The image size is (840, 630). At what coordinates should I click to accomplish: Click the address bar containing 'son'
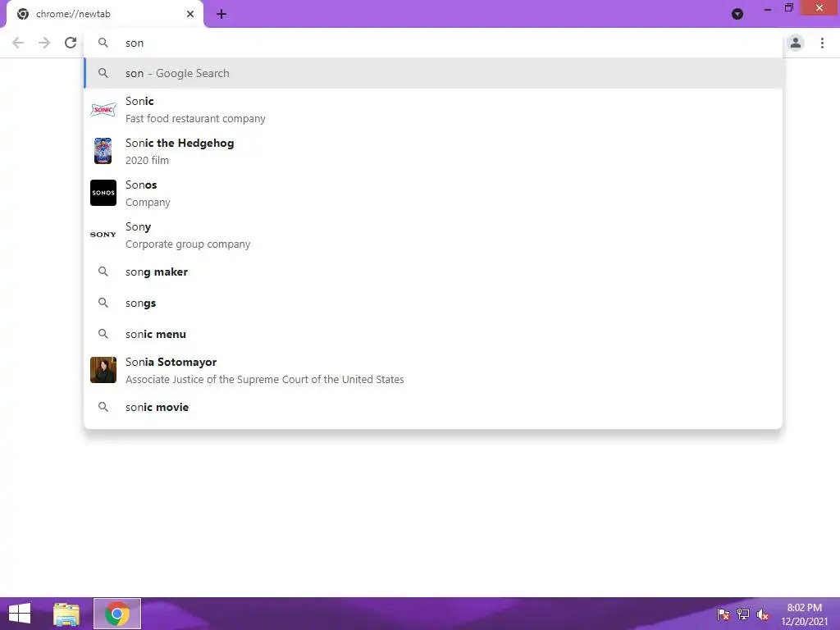point(433,43)
